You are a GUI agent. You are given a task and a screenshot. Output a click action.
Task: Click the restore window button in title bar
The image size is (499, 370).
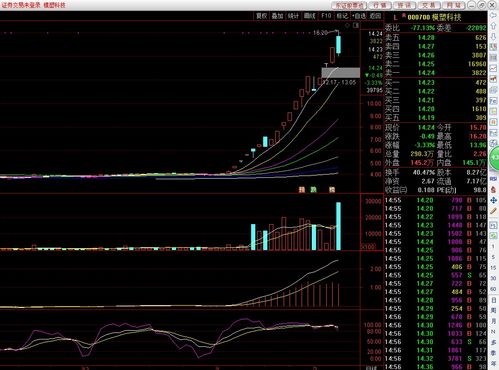[482, 5]
